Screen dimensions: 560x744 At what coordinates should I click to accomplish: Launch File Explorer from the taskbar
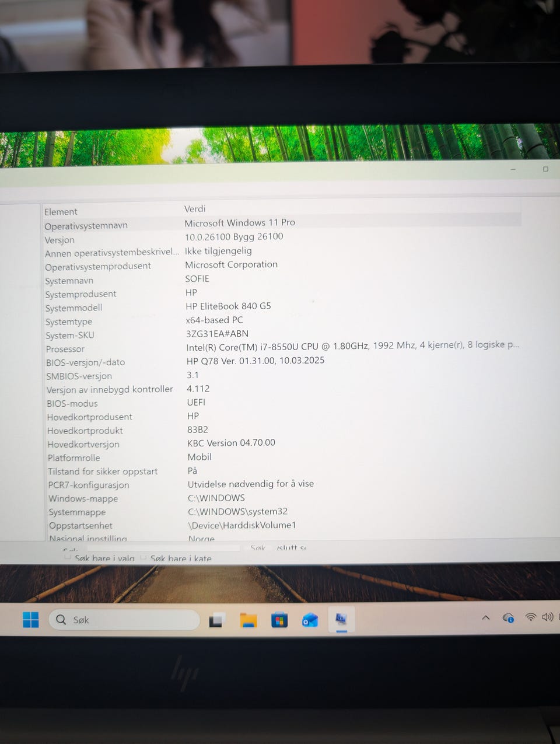click(249, 620)
